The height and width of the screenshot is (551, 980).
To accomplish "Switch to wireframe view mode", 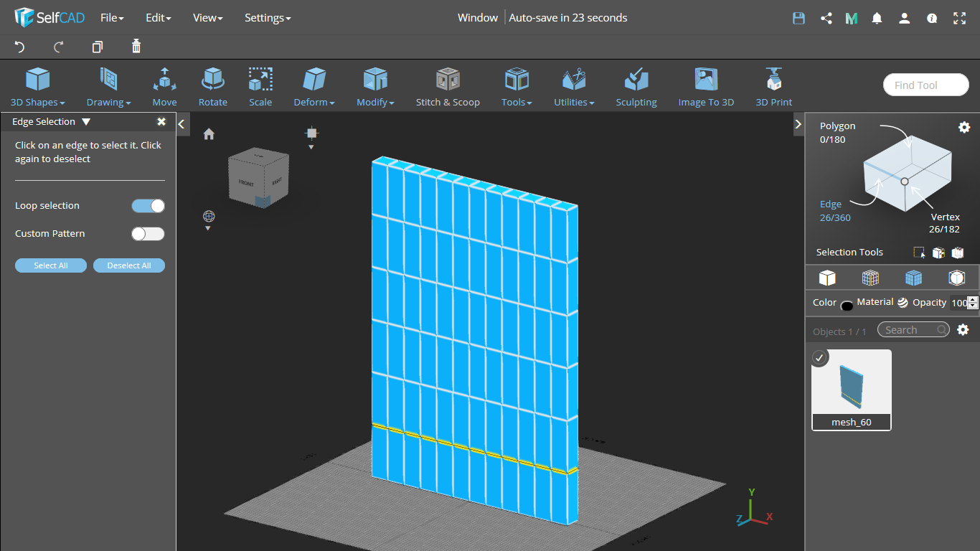I will point(870,278).
